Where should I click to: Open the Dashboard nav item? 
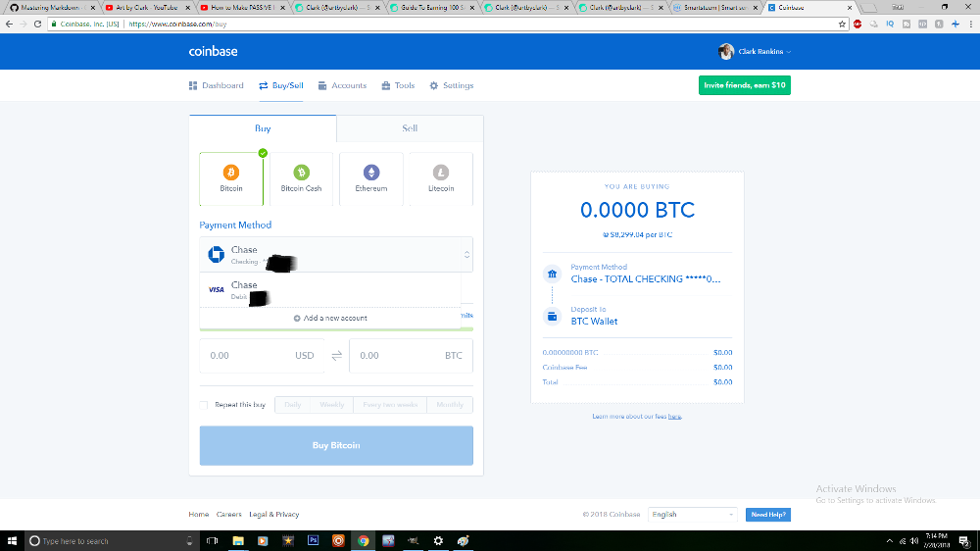coord(217,85)
